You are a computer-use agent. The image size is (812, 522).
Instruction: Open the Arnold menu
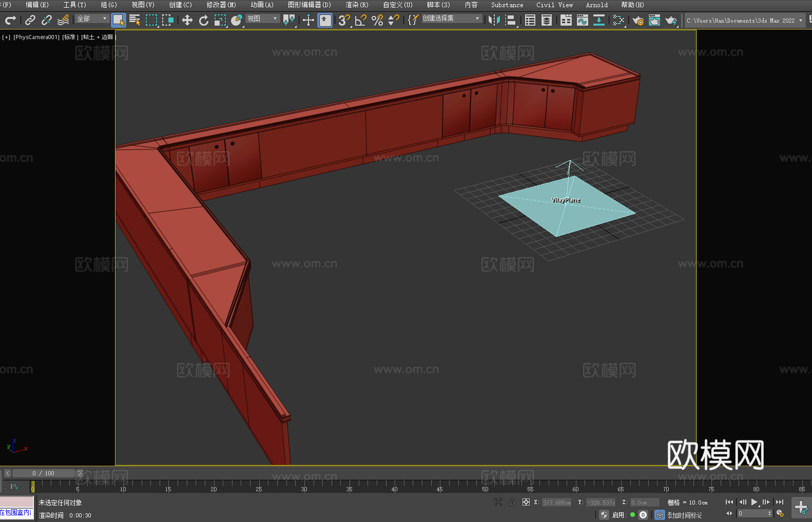click(x=596, y=5)
